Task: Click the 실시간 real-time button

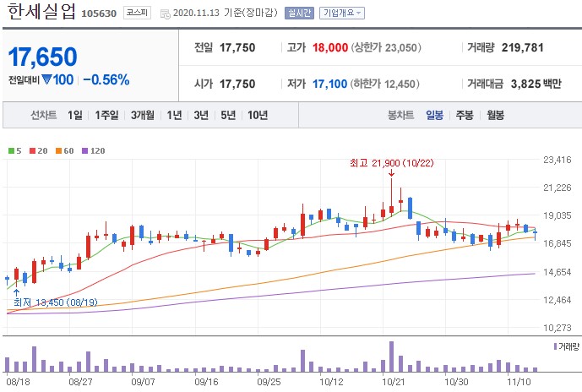Action: pos(299,13)
